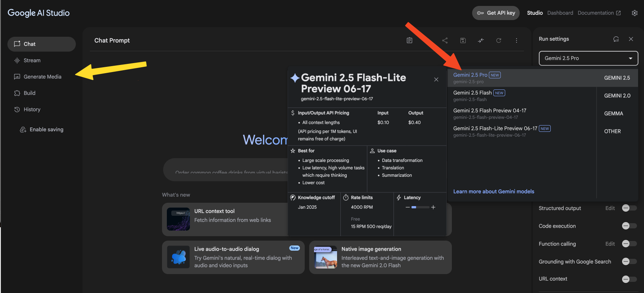Screen dimensions: 644x293
Task: Choose Gemini 2.5 Flash-Lite Preview 06-17
Action: coord(522,131)
